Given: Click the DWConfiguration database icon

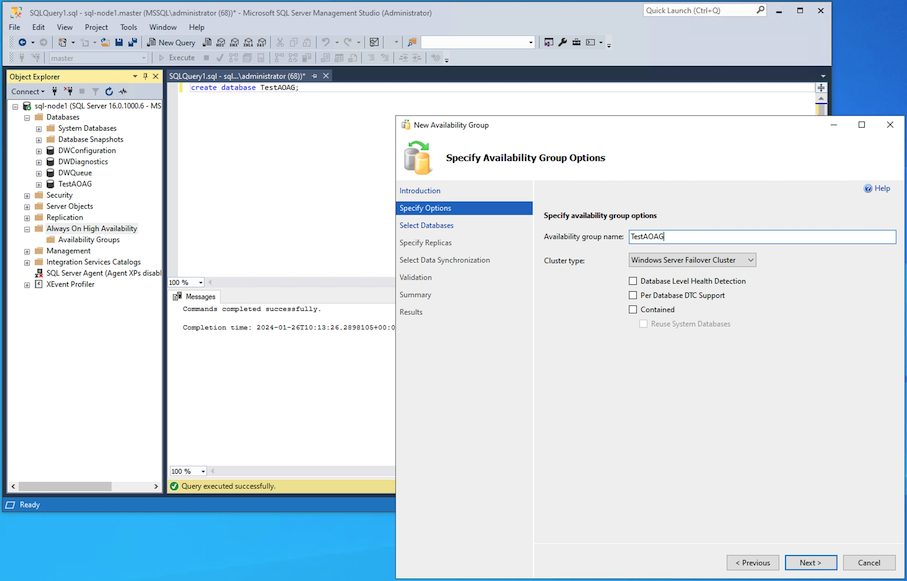Looking at the screenshot, I should click(50, 150).
